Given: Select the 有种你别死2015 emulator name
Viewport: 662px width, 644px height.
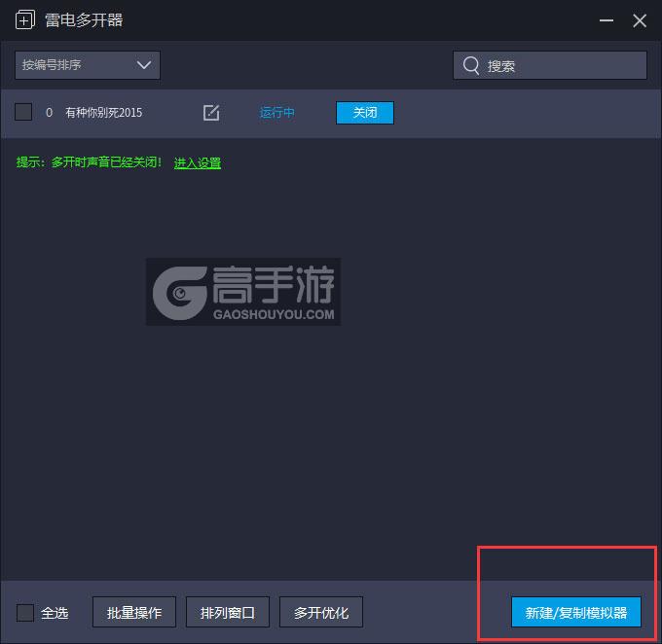Looking at the screenshot, I should tap(104, 113).
